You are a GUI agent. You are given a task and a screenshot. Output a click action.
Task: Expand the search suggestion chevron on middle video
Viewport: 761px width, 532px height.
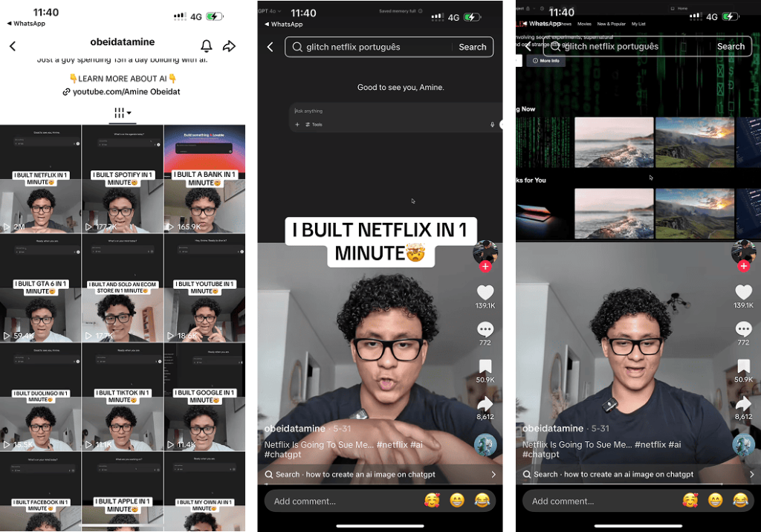click(493, 474)
